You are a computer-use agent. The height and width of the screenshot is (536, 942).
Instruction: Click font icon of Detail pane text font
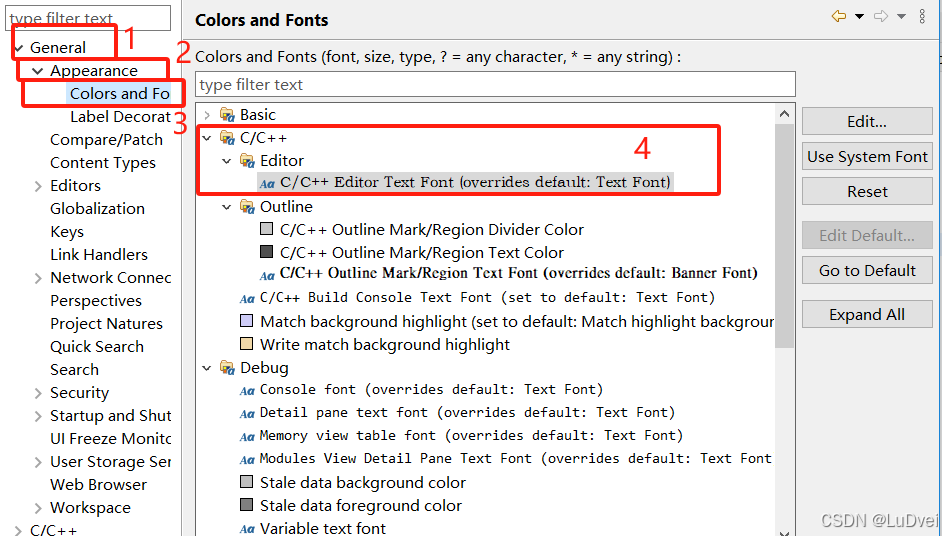tap(247, 413)
